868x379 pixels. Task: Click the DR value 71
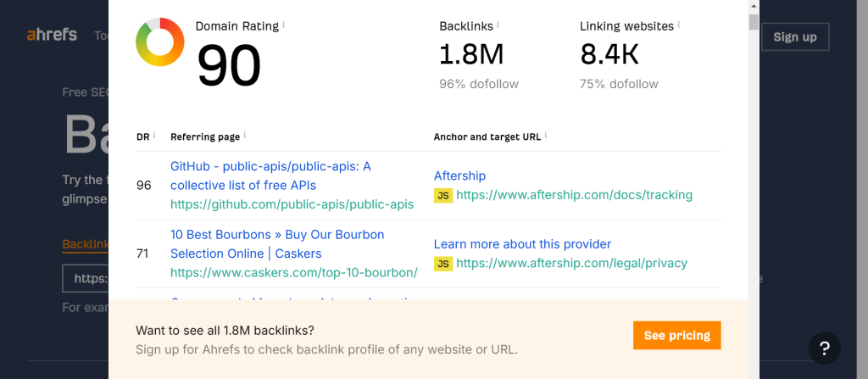point(142,254)
